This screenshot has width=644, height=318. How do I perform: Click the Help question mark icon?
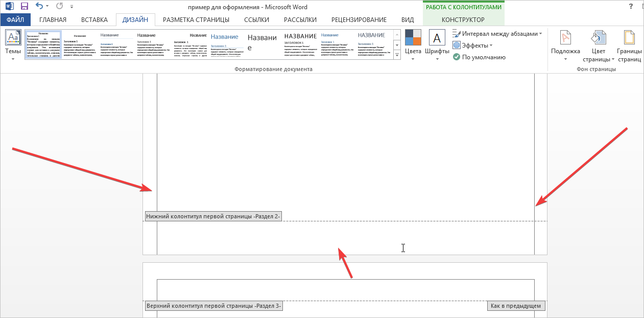tap(617, 6)
